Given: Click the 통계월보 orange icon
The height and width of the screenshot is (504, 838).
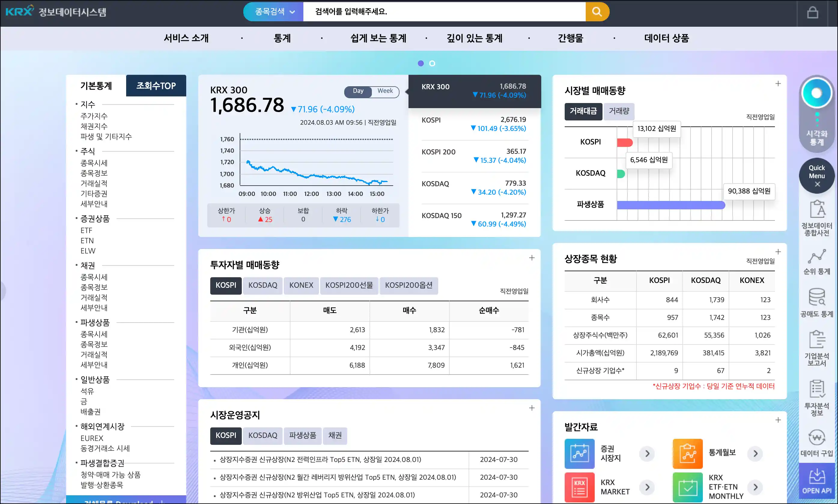Looking at the screenshot, I should pyautogui.click(x=688, y=454).
